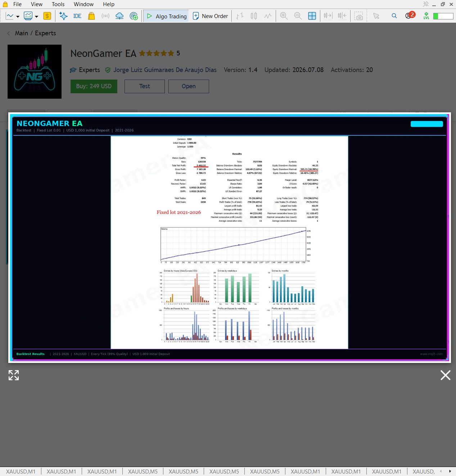Take a screenshot with camera icon
The width and height of the screenshot is (456, 476).
(358, 16)
